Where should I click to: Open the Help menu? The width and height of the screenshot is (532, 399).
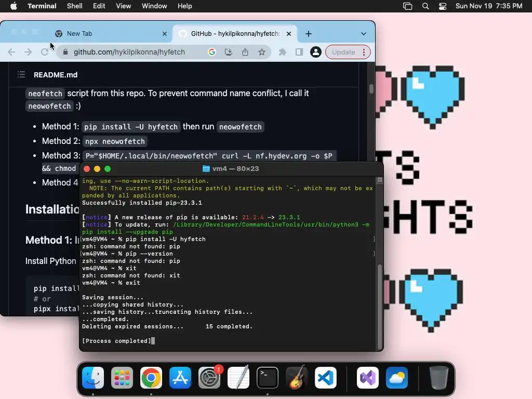click(185, 6)
